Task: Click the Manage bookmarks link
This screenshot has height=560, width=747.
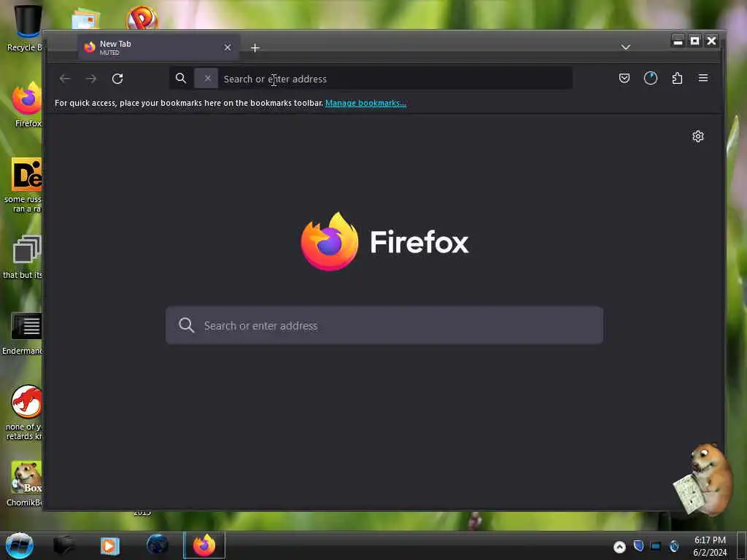Action: (x=365, y=103)
